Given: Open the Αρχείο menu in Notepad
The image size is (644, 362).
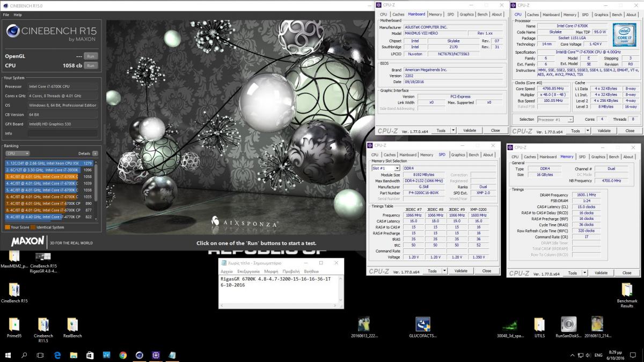Looking at the screenshot, I should (x=226, y=271).
